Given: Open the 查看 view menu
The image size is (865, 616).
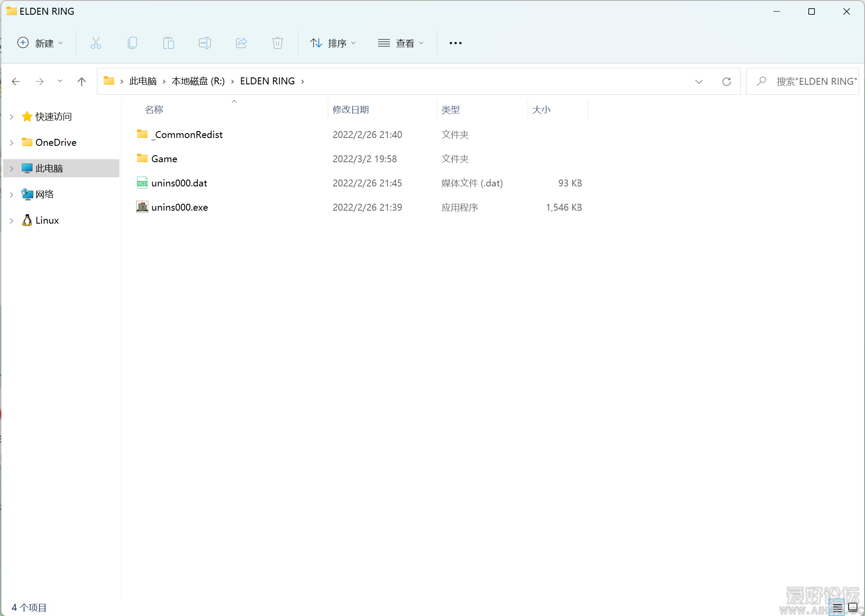Looking at the screenshot, I should pyautogui.click(x=400, y=43).
